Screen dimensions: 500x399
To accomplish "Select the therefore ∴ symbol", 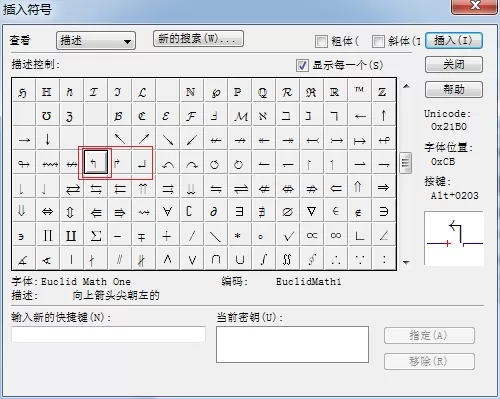I will pyautogui.click(x=336, y=259).
